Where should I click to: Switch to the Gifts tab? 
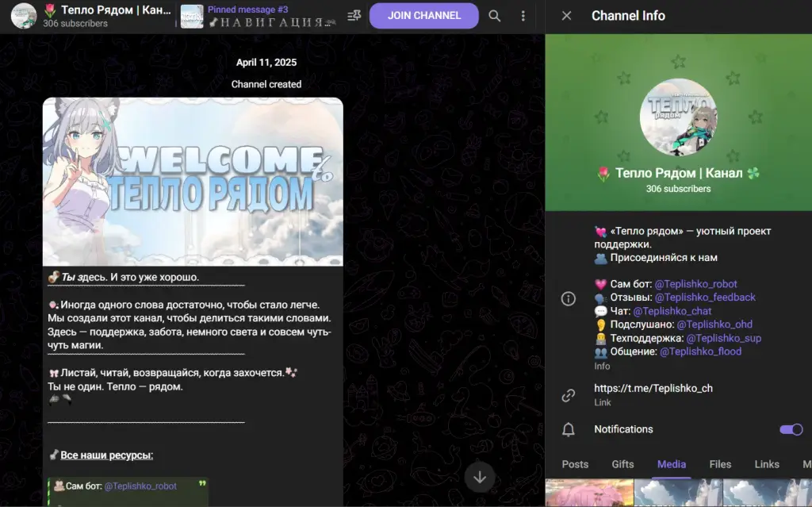pyautogui.click(x=622, y=464)
